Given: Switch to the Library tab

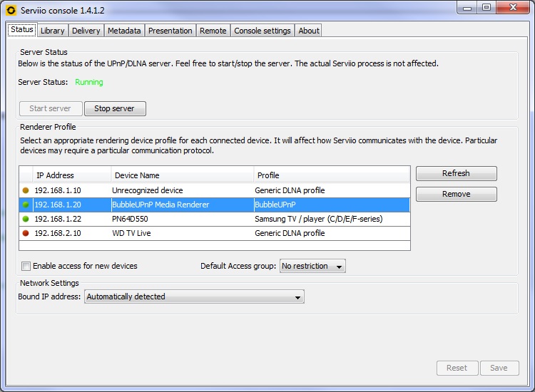Looking at the screenshot, I should coord(53,31).
